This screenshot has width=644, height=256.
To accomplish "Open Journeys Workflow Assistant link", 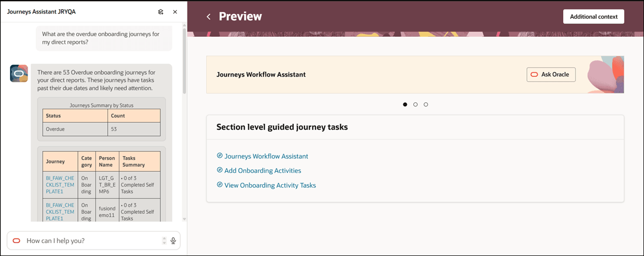I will coord(266,156).
